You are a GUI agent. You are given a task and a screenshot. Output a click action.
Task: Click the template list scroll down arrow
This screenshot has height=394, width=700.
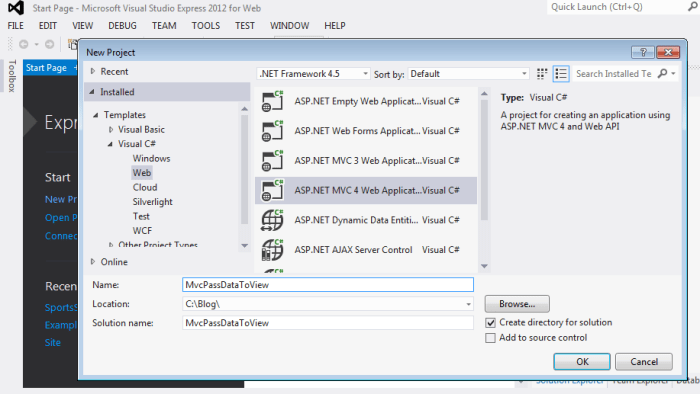tap(484, 266)
